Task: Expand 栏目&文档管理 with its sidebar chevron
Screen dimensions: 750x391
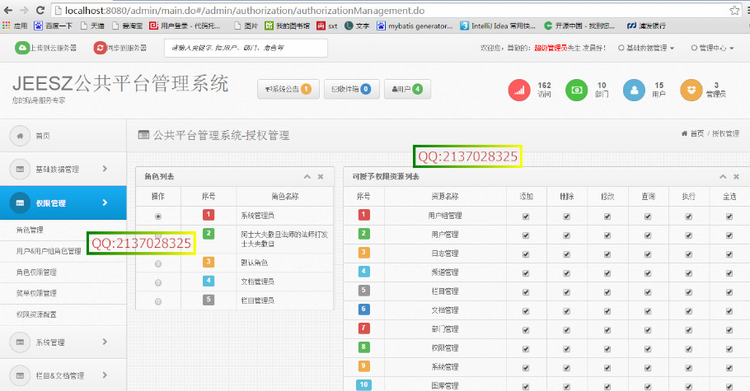Action: (105, 375)
